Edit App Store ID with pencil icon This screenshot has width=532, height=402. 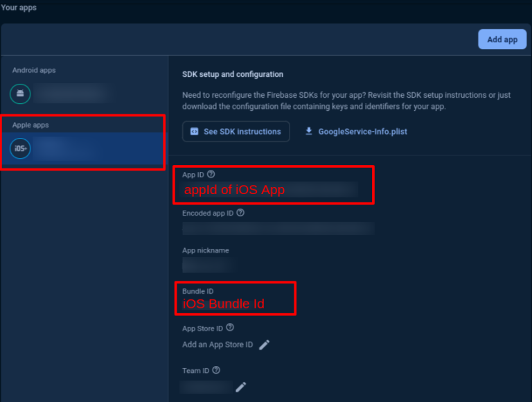click(x=265, y=344)
